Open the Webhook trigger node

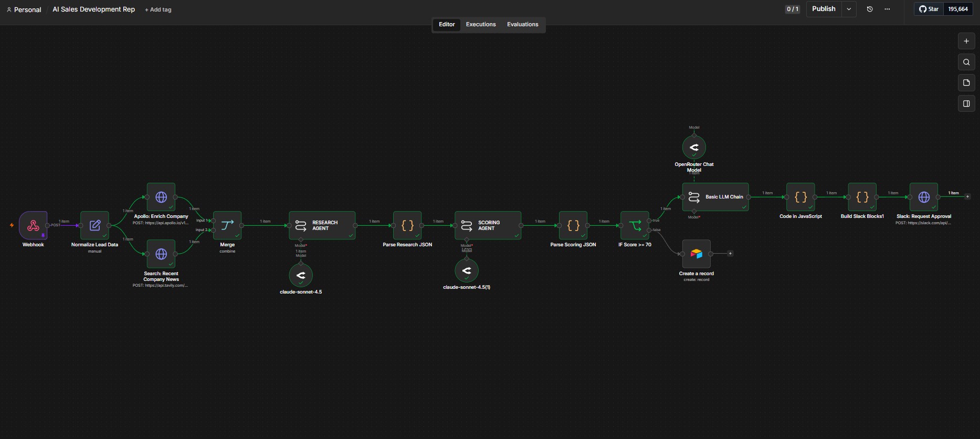[x=33, y=225]
